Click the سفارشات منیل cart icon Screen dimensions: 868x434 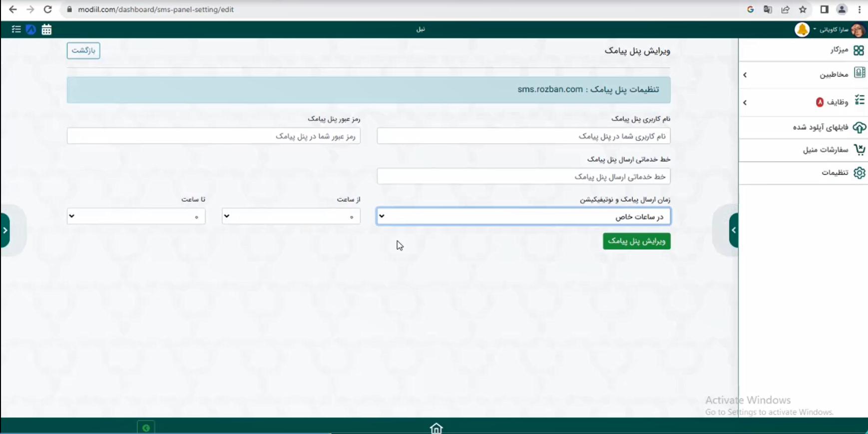tap(859, 150)
